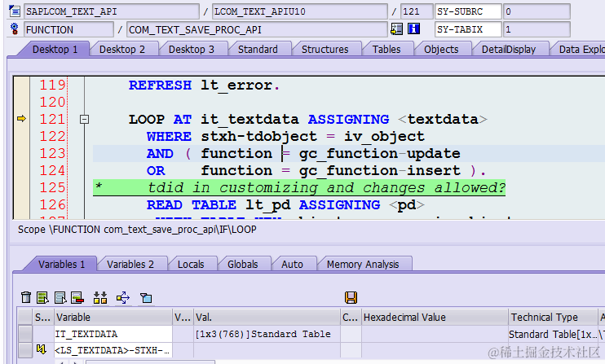Viewport: 605px width, 364px height.
Task: Click the '[1x3(768)]Standard Table' value cell
Action: click(x=267, y=334)
